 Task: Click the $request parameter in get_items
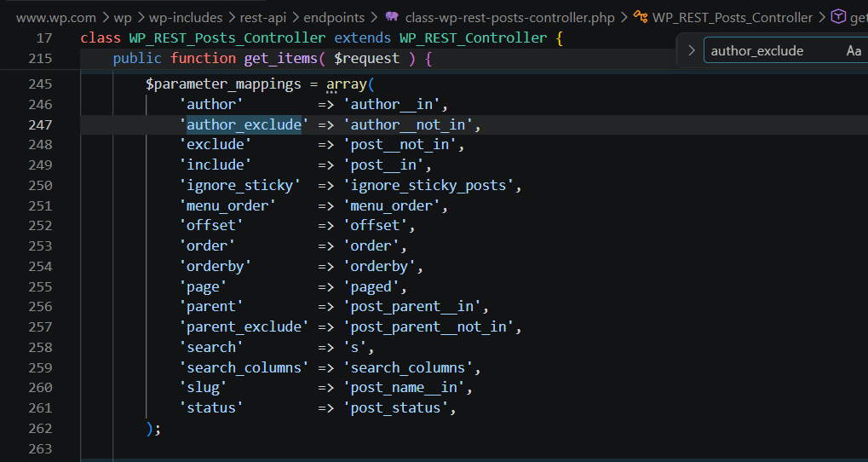pyautogui.click(x=366, y=58)
